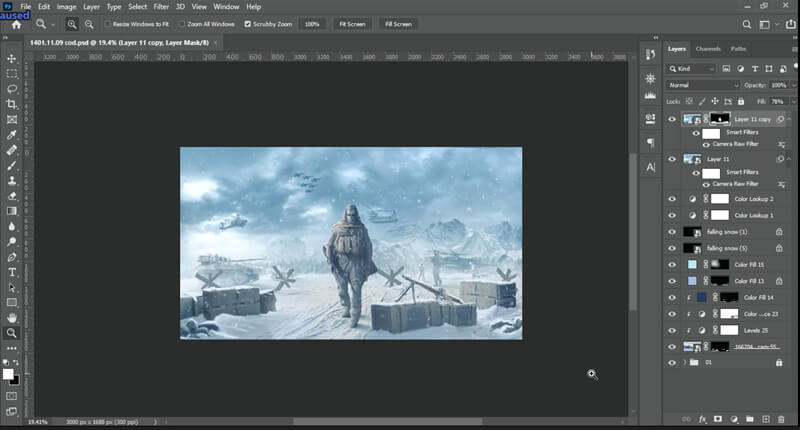Select the Frame tool
The image size is (800, 430).
(x=12, y=120)
